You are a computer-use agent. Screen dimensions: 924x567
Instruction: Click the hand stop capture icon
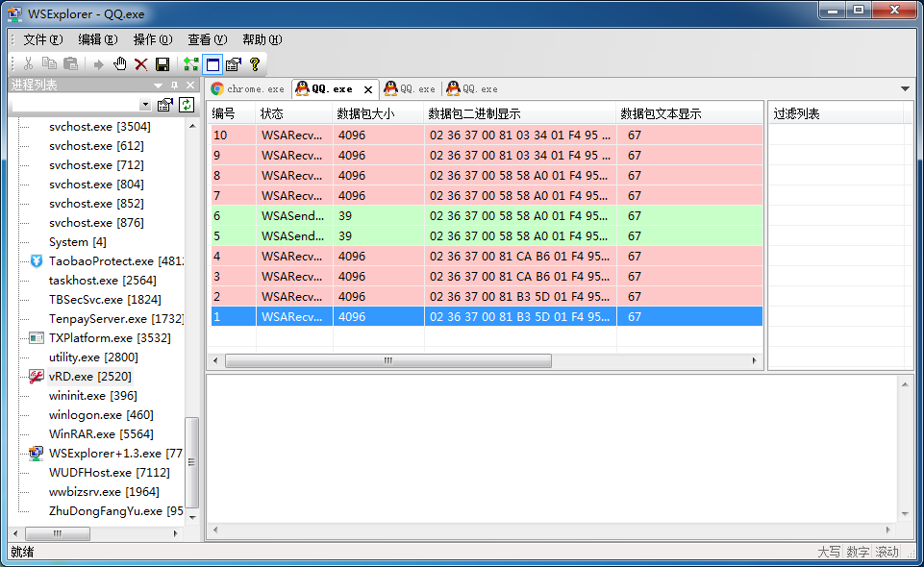point(119,63)
